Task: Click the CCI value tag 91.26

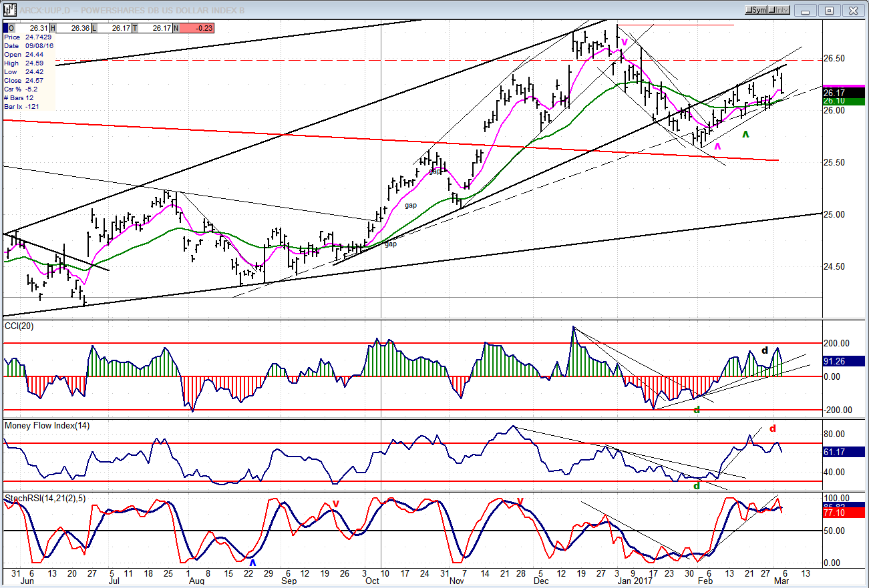Action: [x=843, y=361]
